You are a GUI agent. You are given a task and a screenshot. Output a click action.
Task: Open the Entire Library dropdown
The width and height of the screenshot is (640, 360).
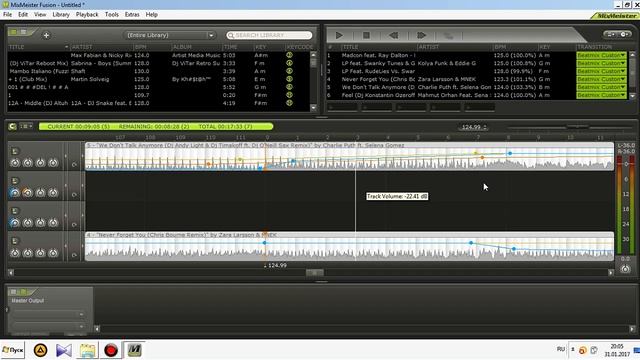(169, 35)
